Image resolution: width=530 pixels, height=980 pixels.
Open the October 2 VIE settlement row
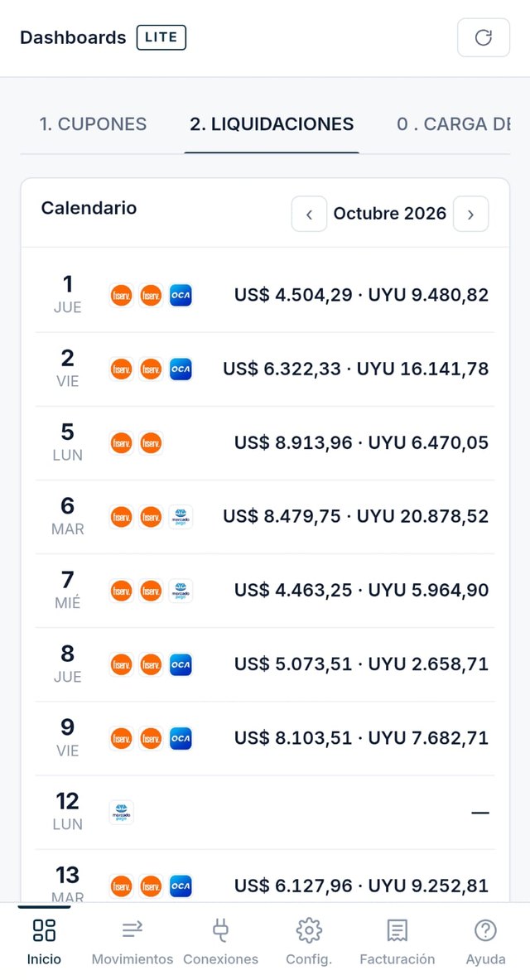point(265,369)
